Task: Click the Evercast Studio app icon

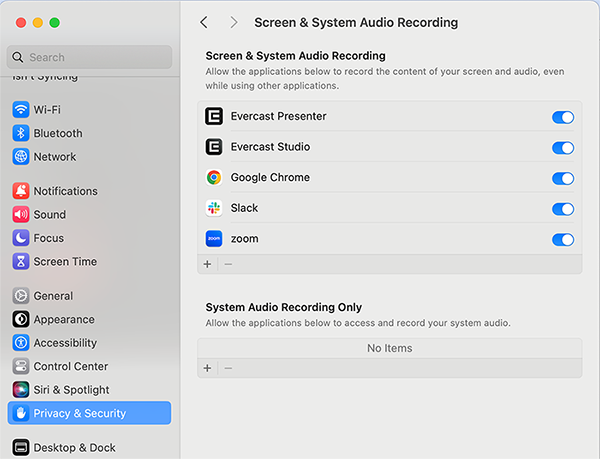Action: tap(214, 147)
